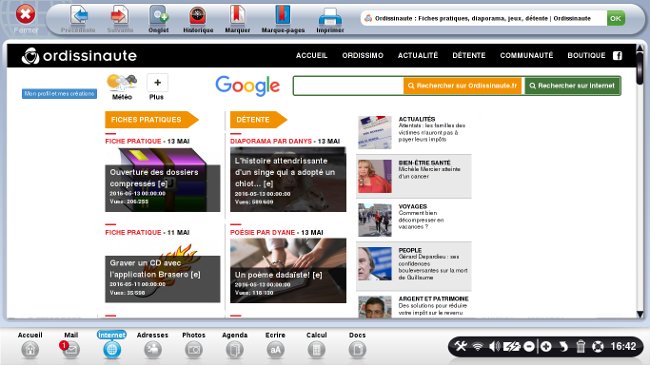Focus the Google search input field

click(349, 86)
